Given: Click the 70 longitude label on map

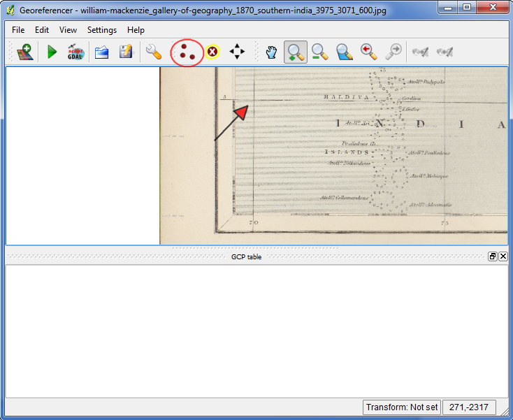Looking at the screenshot, I should 254,222.
